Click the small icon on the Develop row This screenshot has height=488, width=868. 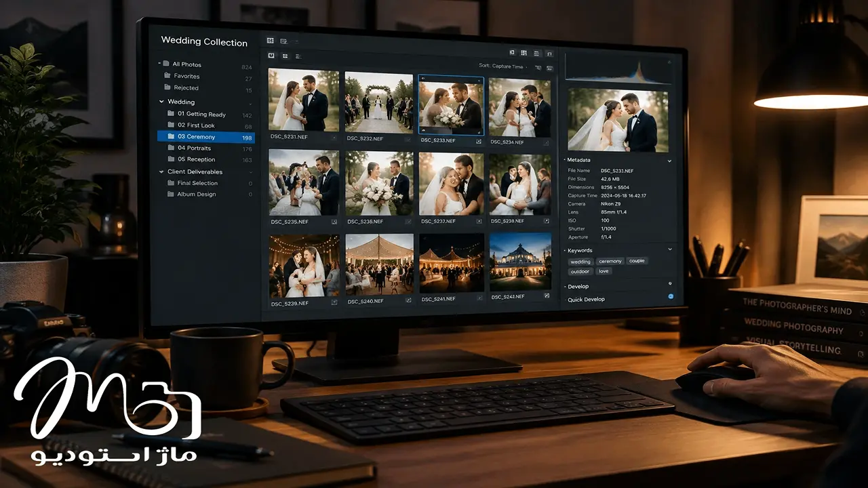coord(670,283)
